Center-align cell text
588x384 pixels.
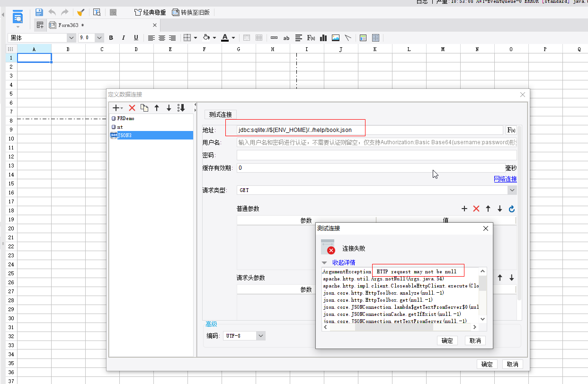click(162, 38)
